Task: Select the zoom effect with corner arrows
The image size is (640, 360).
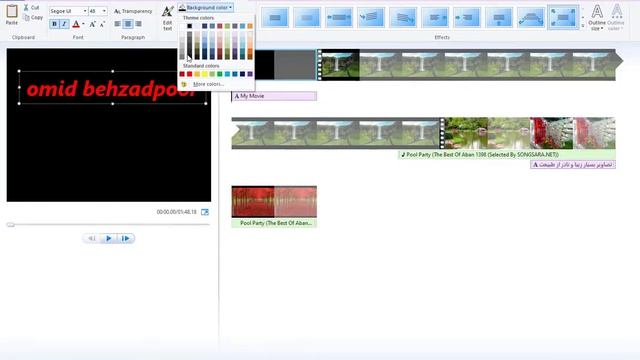Action: 563,18
